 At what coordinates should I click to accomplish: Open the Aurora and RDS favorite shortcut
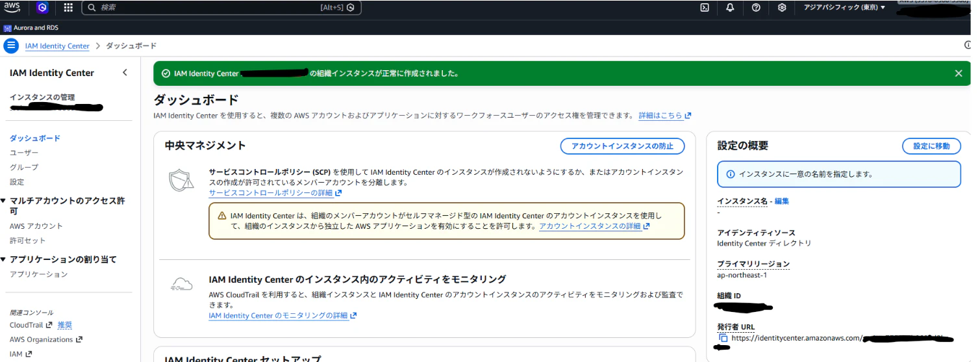[x=31, y=28]
